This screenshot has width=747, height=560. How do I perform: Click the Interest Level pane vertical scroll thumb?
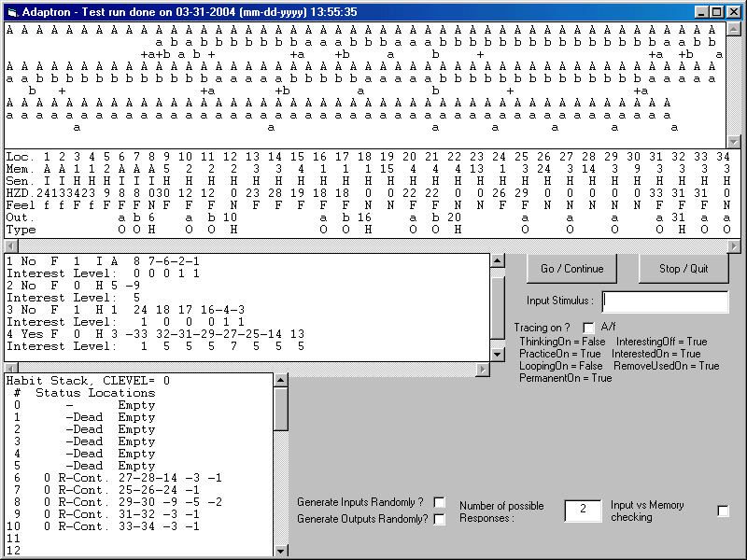pyautogui.click(x=498, y=308)
